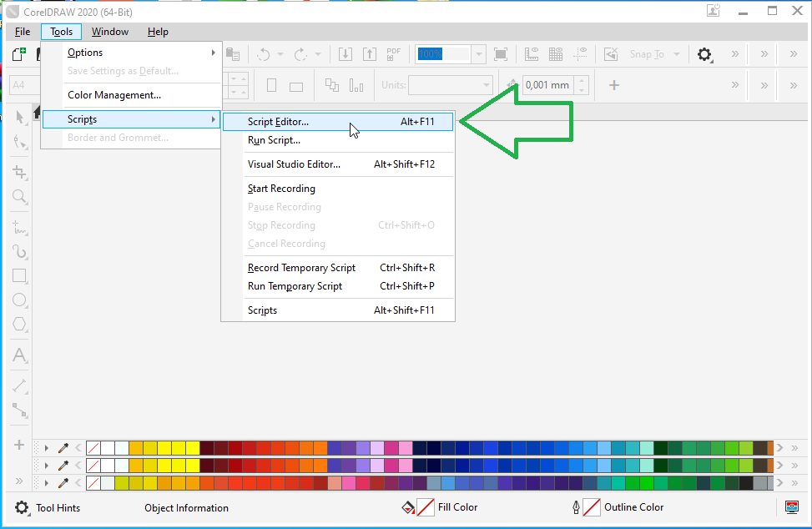812x529 pixels.
Task: Click the zoom level 100% input field
Action: [x=444, y=54]
